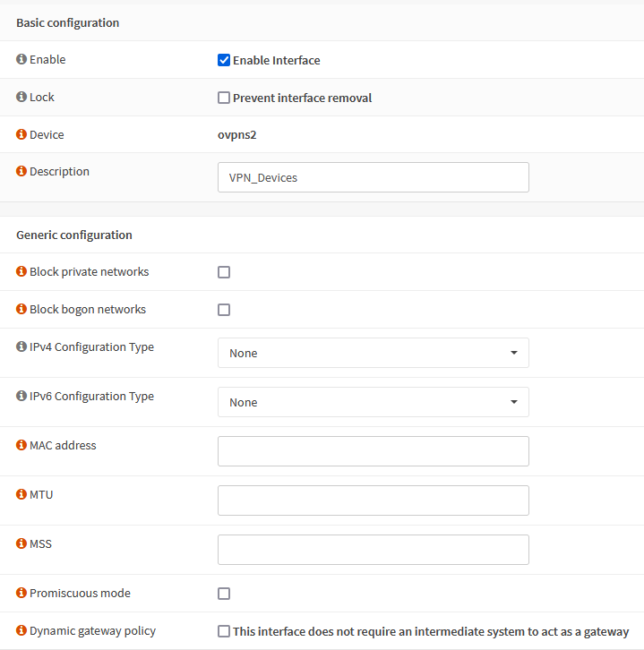Screen dimensions: 644x650
Task: Click the Description field containing VPN_Devices
Action: click(374, 177)
